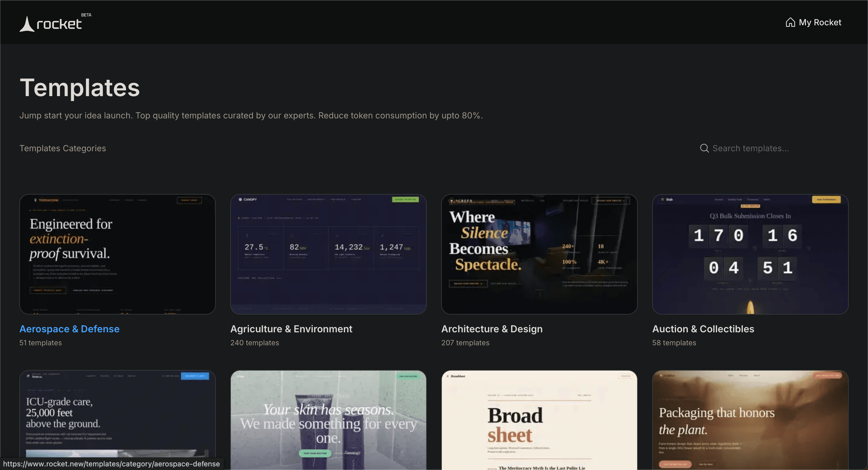
Task: Open the Architecture & Design category title
Action: click(x=492, y=329)
